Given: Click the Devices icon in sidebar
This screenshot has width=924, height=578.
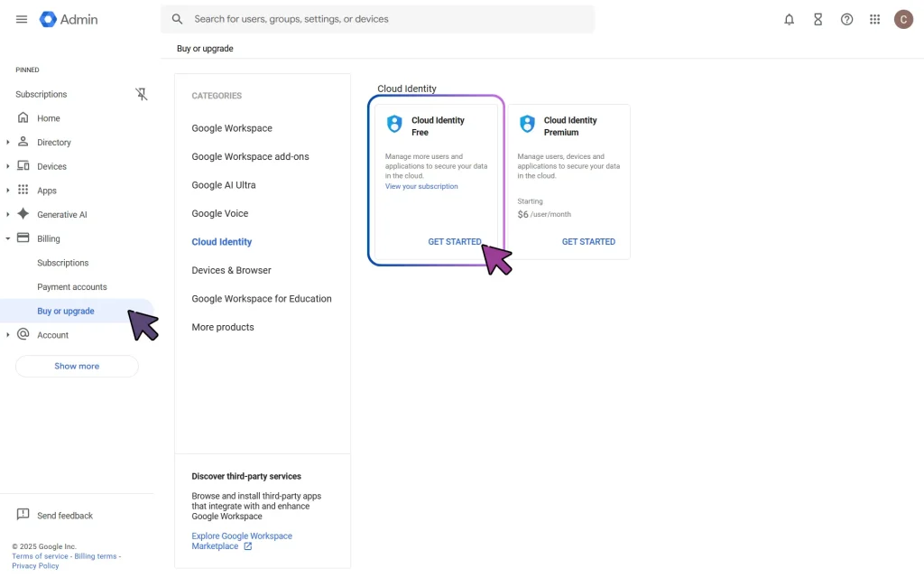Looking at the screenshot, I should [x=23, y=166].
